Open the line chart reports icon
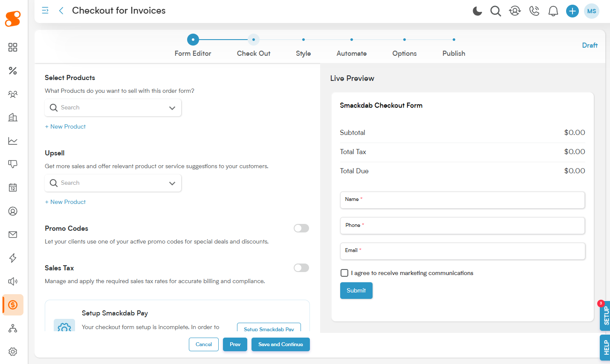Screen dimensions: 610x364 (x=13, y=141)
